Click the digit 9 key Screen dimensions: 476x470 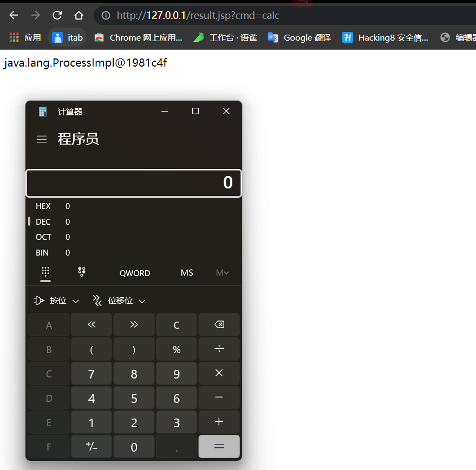tap(177, 373)
